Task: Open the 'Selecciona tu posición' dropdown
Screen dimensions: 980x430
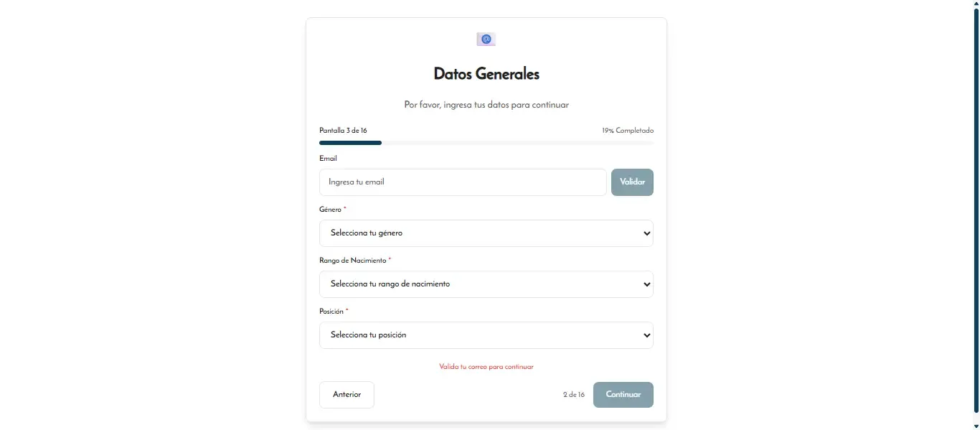Action: pyautogui.click(x=486, y=335)
